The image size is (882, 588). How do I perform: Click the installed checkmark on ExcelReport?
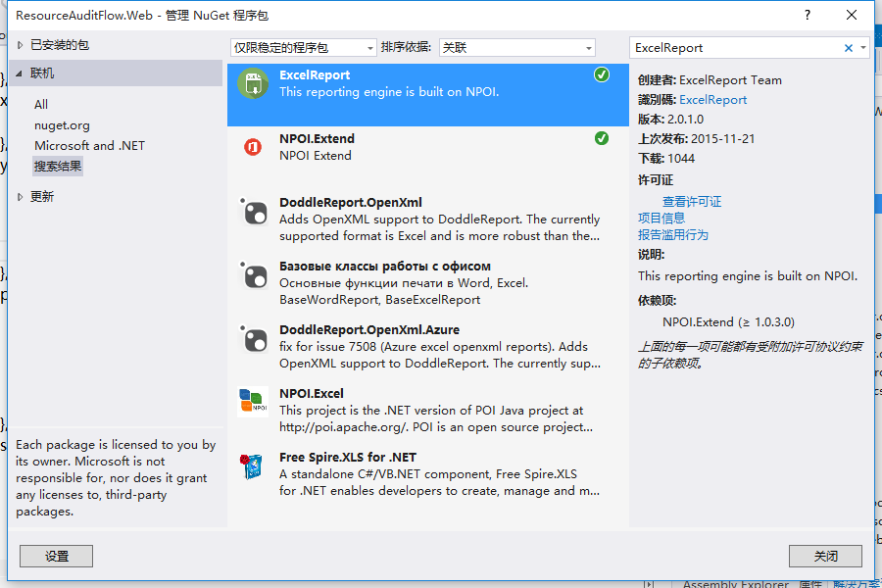602,74
